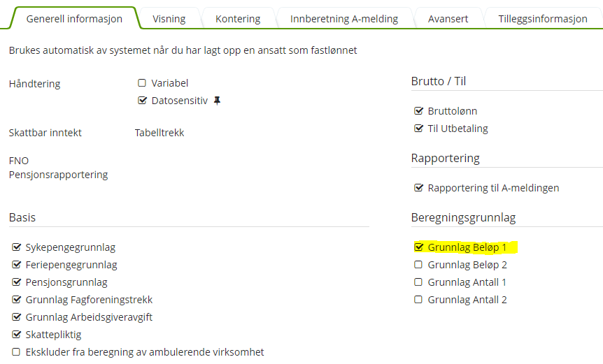Viewport: 603px width, 364px height.
Task: Go to Innberetning A-melding tab
Action: (344, 19)
